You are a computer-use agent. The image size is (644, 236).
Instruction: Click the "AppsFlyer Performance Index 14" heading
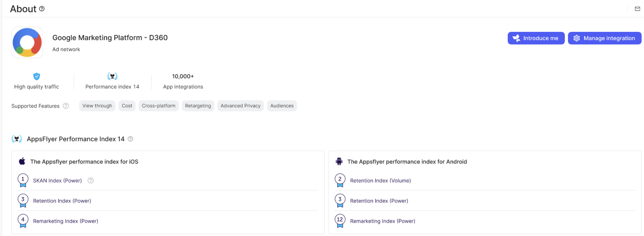point(75,139)
